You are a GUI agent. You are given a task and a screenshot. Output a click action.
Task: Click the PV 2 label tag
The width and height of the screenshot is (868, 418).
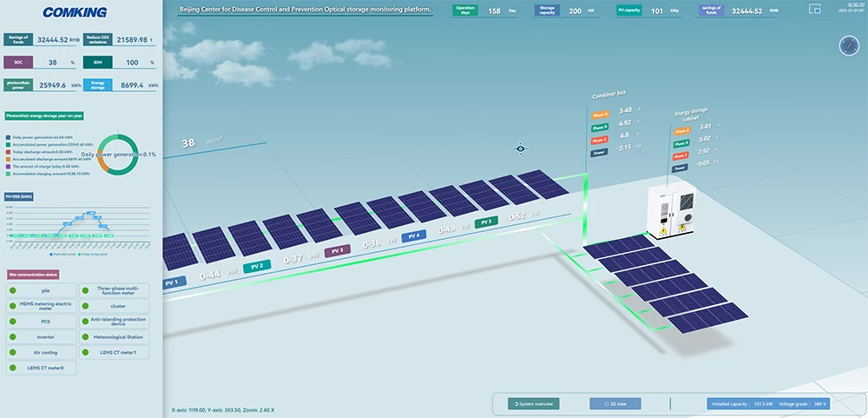click(257, 266)
